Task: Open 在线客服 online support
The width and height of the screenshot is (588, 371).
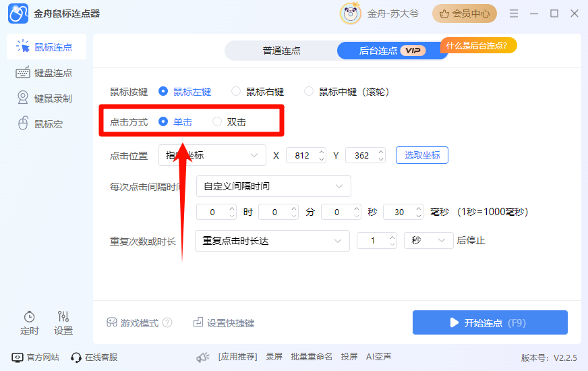Action: (94, 357)
